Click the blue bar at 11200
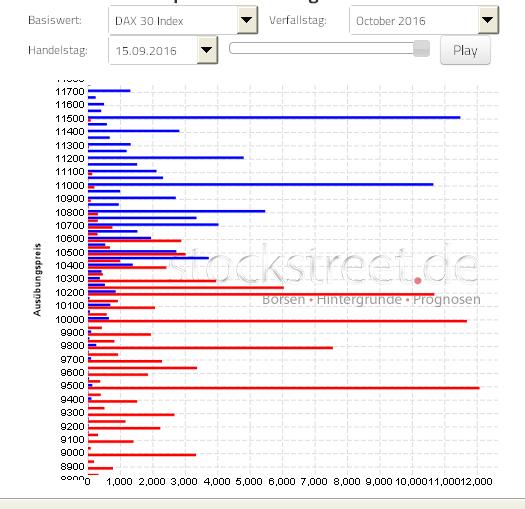Image resolution: width=525 pixels, height=509 pixels. pyautogui.click(x=166, y=157)
